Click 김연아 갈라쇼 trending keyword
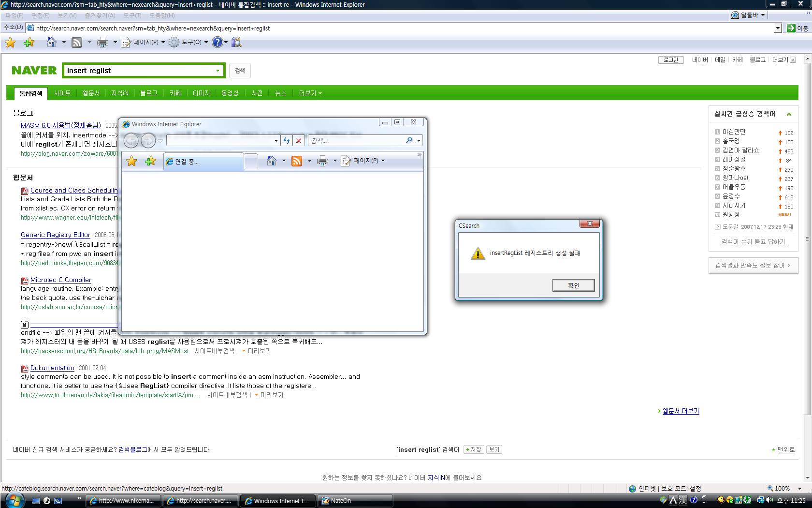Screen dimensions: 812x508 pos(740,150)
